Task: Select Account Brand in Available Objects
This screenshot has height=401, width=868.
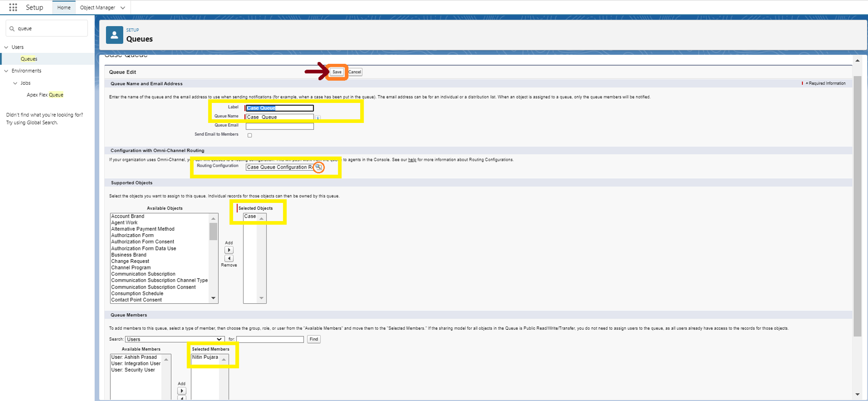Action: click(128, 216)
